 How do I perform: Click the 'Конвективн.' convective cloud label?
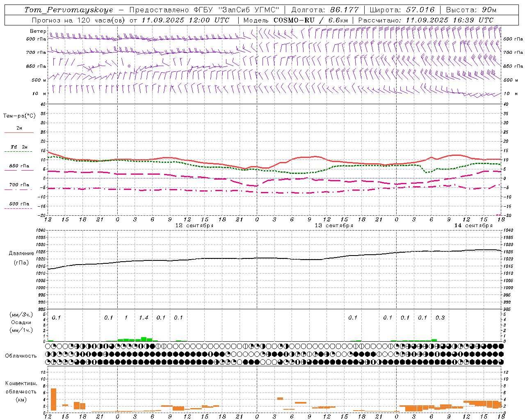21,383
